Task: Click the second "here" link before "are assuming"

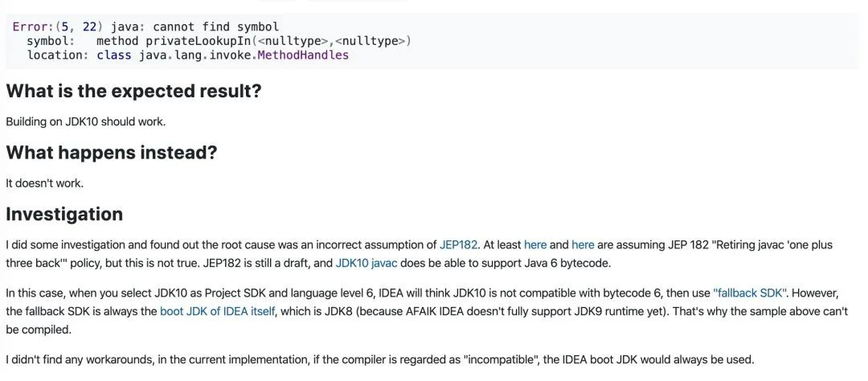Action: 583,244
